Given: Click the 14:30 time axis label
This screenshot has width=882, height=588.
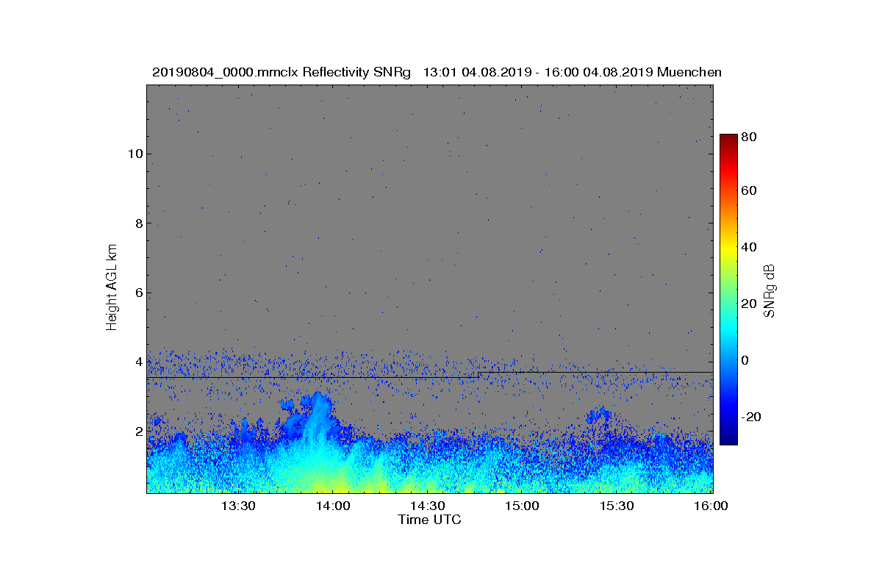Looking at the screenshot, I should [427, 506].
